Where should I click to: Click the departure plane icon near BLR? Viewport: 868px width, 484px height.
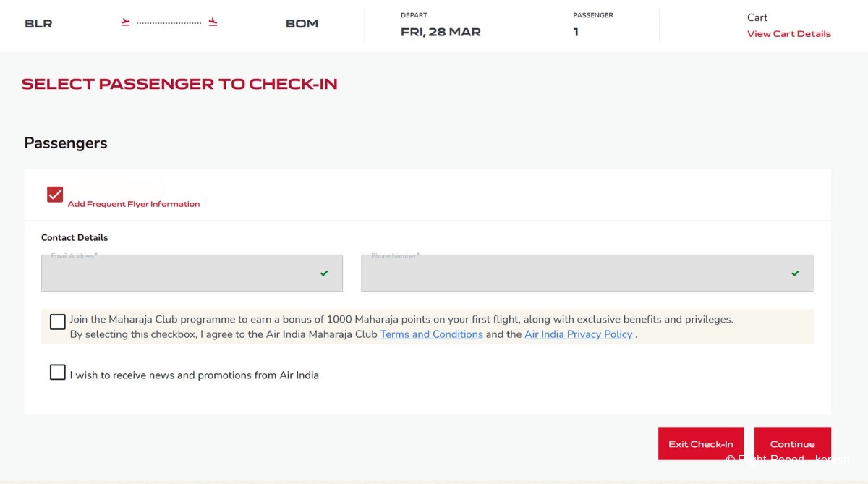tap(125, 22)
